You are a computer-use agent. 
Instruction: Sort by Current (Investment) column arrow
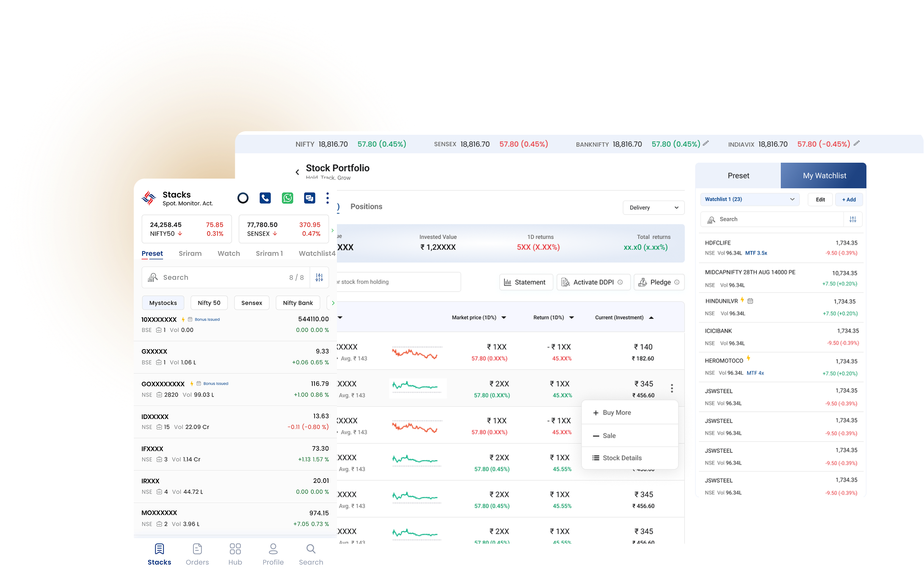pos(651,318)
